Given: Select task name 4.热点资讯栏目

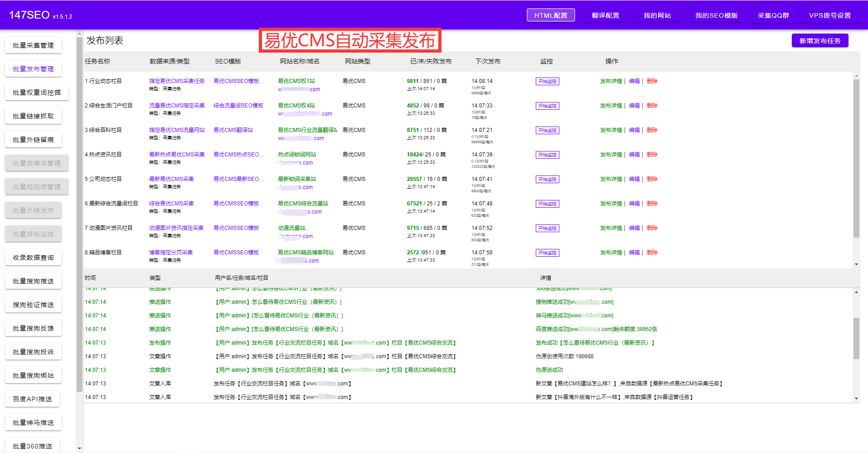Looking at the screenshot, I should pos(103,155).
